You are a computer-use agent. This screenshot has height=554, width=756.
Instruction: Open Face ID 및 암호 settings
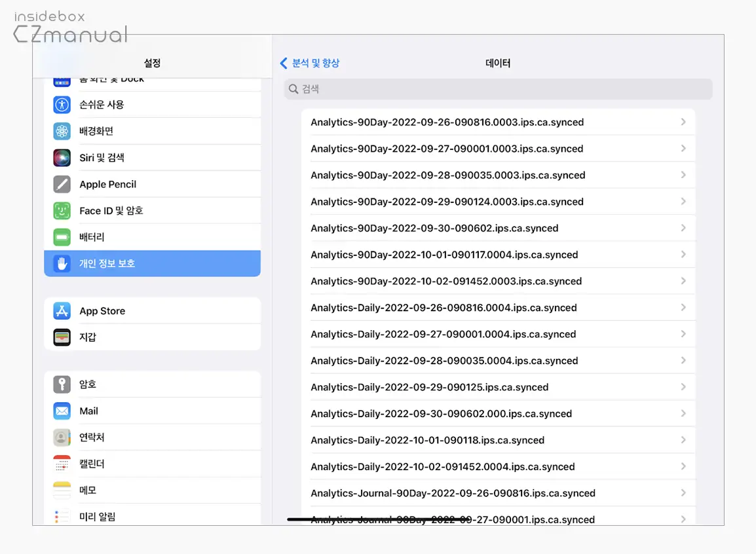point(153,210)
